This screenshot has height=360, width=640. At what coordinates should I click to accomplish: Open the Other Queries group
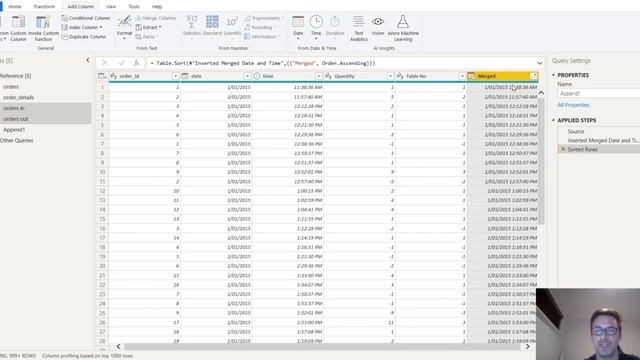[x=16, y=140]
